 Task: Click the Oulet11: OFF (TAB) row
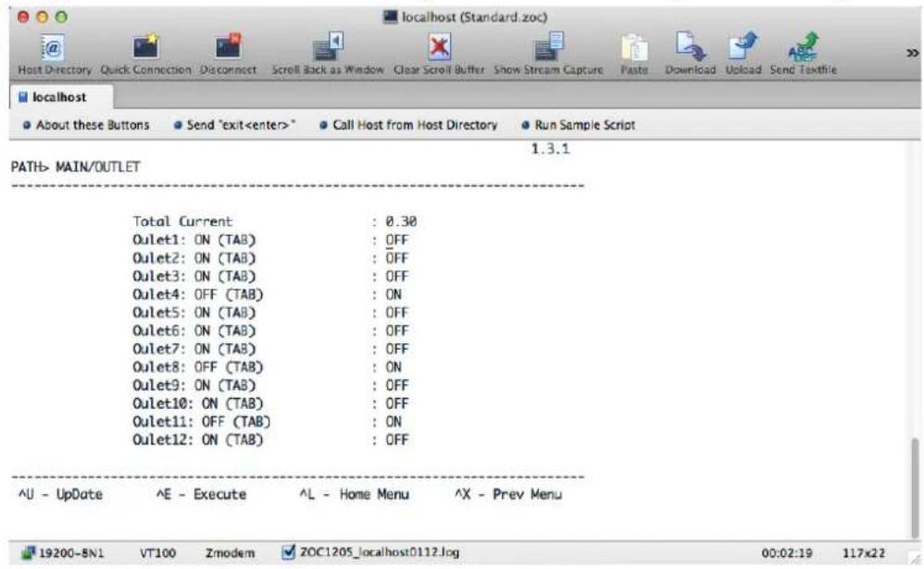click(x=201, y=422)
